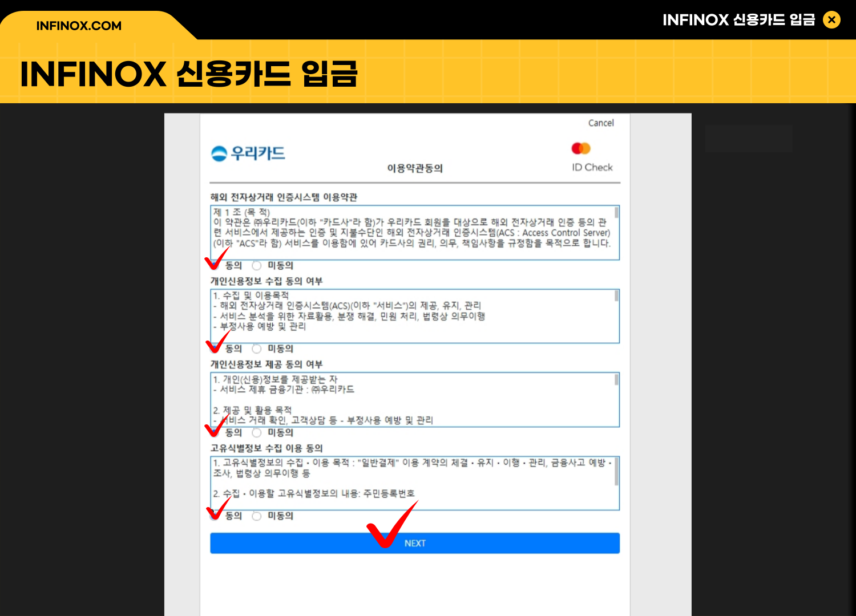
Task: Select 미동의 for 고유식별정보 수집 이용 동의
Action: pyautogui.click(x=257, y=516)
